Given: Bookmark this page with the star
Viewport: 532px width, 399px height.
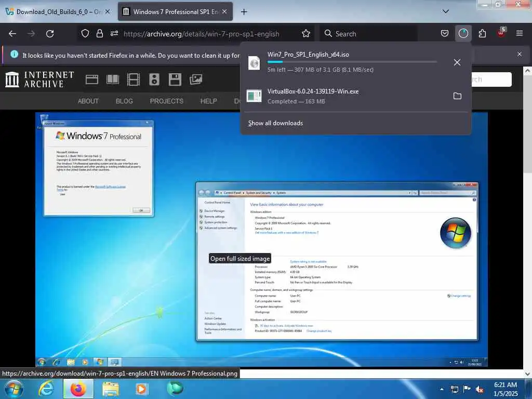Looking at the screenshot, I should pyautogui.click(x=306, y=34).
